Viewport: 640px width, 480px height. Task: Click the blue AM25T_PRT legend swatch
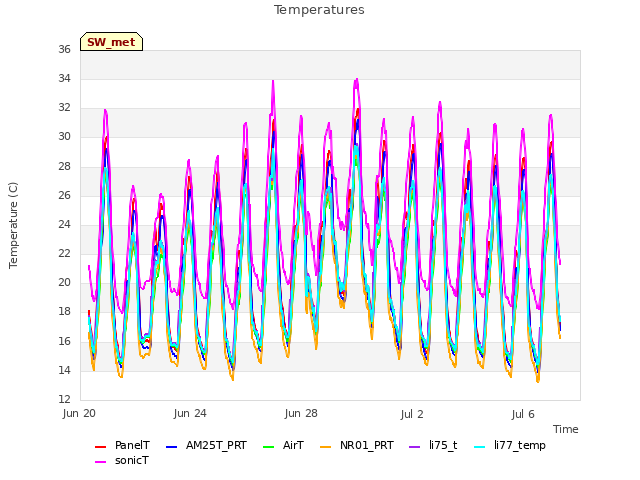(171, 447)
